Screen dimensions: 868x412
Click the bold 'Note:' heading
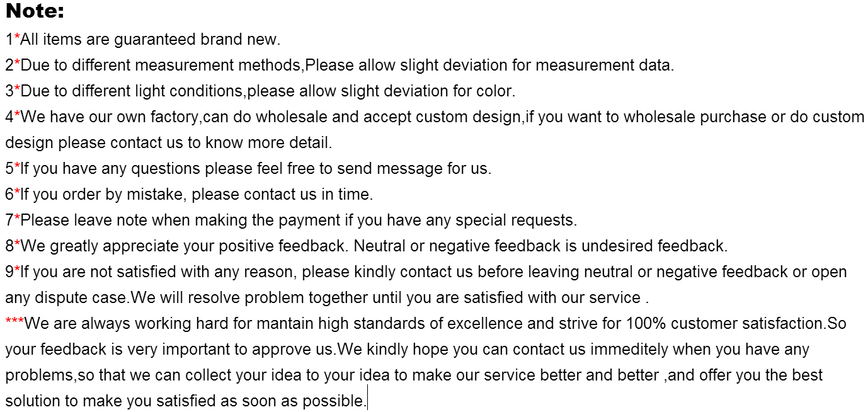pos(35,11)
